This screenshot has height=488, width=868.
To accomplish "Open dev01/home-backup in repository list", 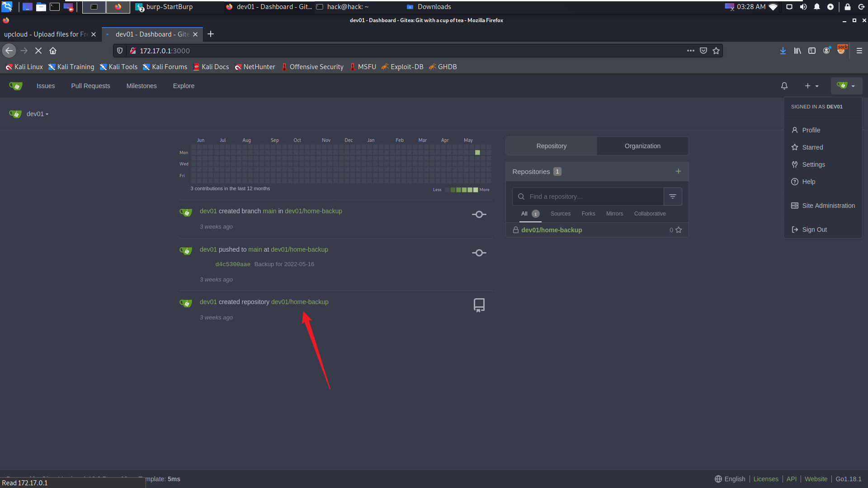I will pyautogui.click(x=552, y=230).
